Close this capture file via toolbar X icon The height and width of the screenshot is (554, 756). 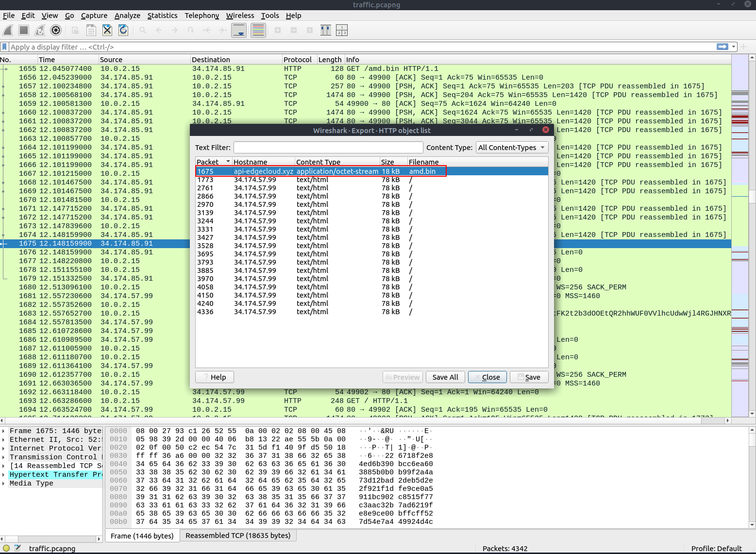pos(107,30)
